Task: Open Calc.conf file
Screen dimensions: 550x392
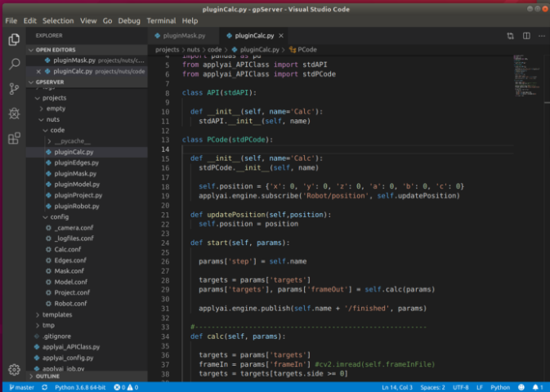Action: click(87, 249)
